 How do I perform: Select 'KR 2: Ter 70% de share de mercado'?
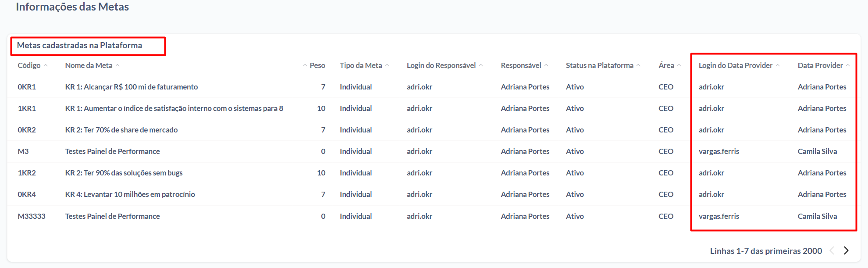(x=121, y=130)
